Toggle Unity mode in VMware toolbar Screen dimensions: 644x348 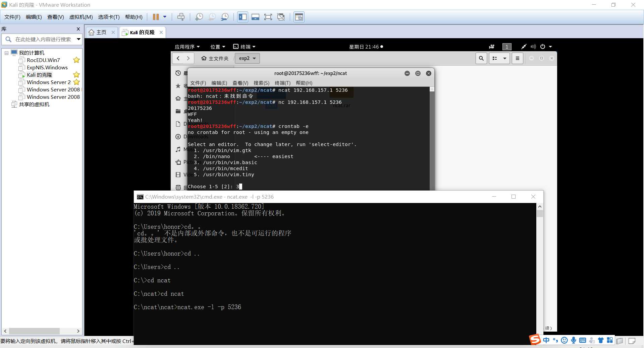[281, 17]
